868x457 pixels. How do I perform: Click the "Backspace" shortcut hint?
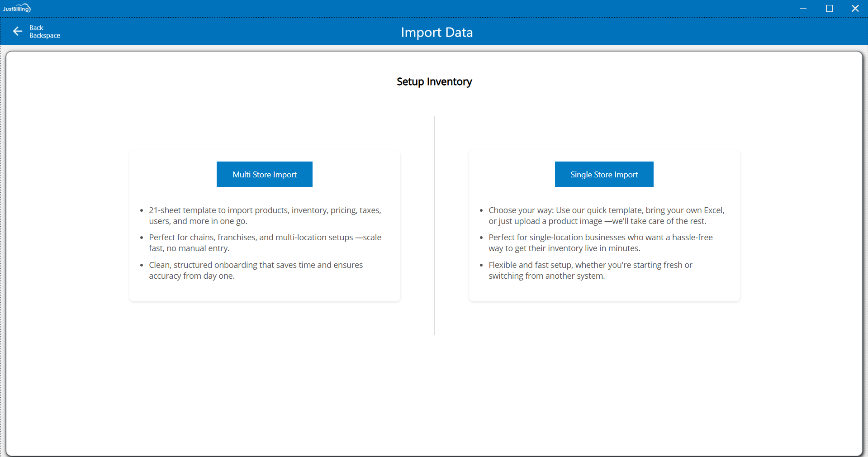pos(45,36)
